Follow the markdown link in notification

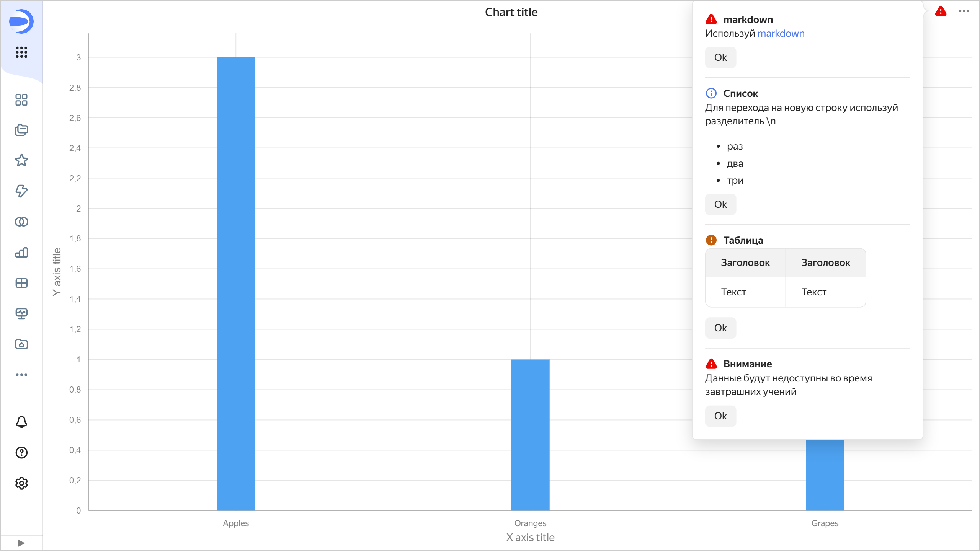(781, 34)
